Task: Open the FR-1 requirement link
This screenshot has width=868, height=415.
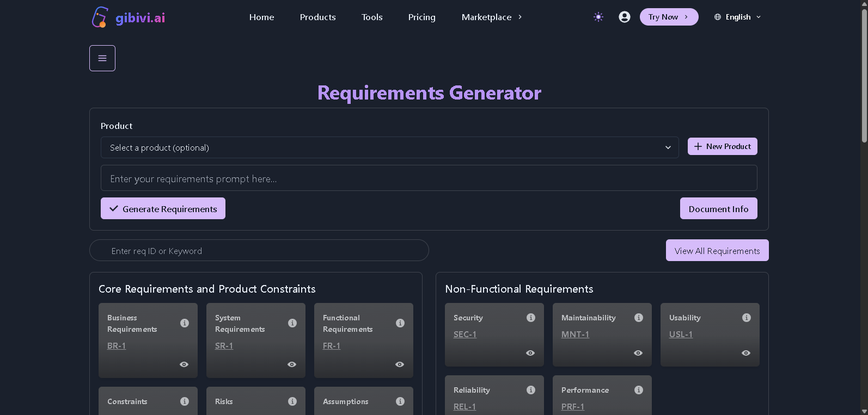Action: (x=332, y=346)
